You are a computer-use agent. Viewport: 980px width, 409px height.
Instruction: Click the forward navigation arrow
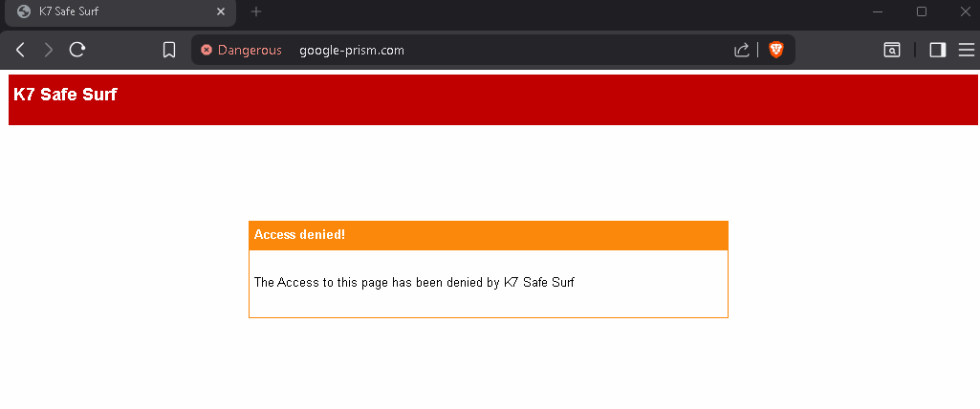click(x=48, y=50)
